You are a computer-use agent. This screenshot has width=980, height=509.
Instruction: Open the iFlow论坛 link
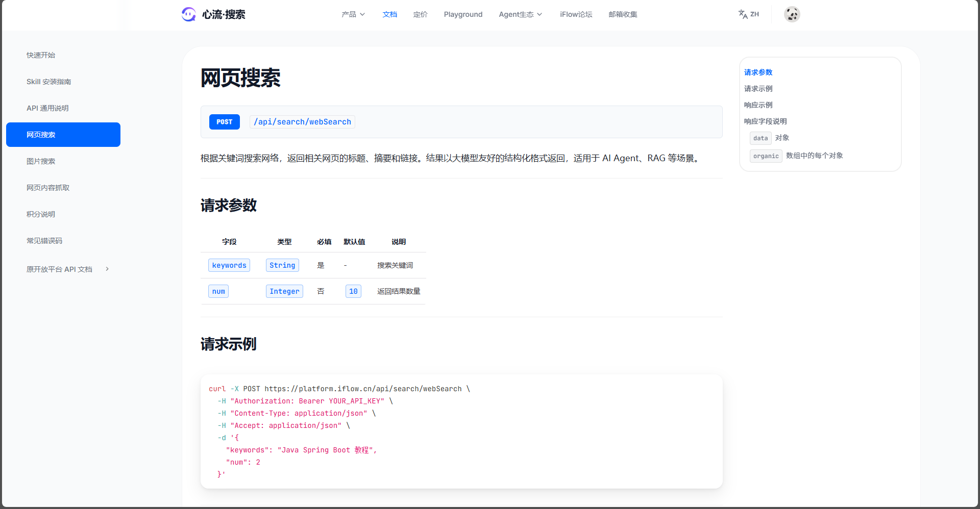[x=576, y=14]
